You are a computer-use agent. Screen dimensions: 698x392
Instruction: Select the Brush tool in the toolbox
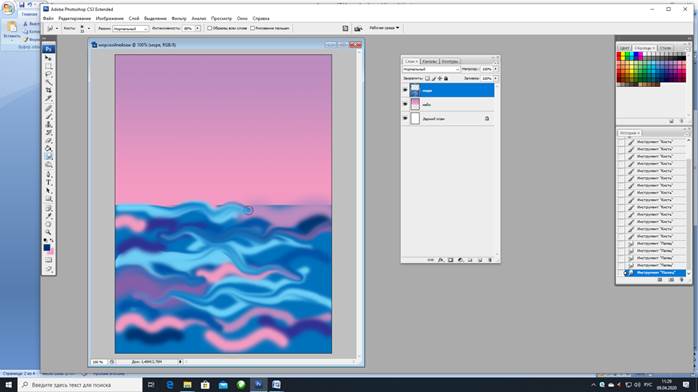click(49, 116)
